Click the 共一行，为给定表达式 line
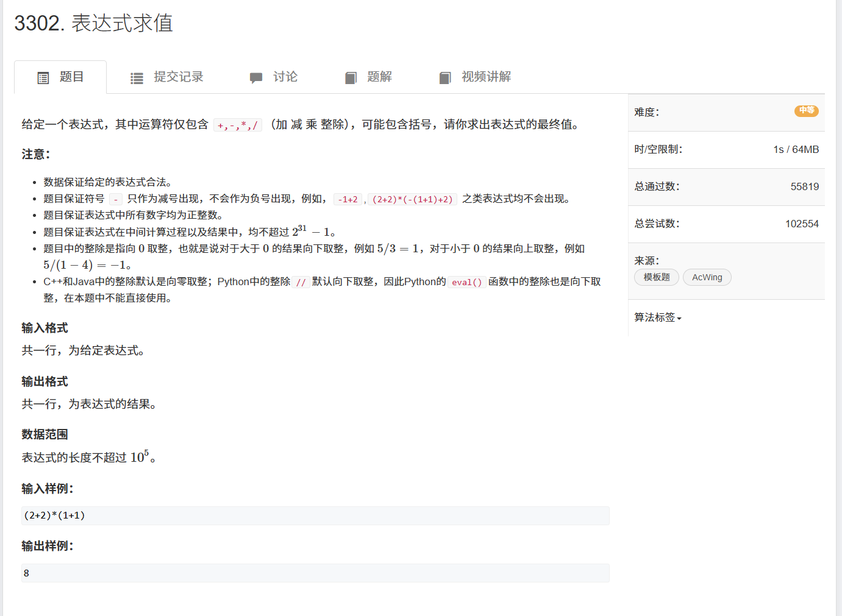842x616 pixels. click(x=84, y=350)
